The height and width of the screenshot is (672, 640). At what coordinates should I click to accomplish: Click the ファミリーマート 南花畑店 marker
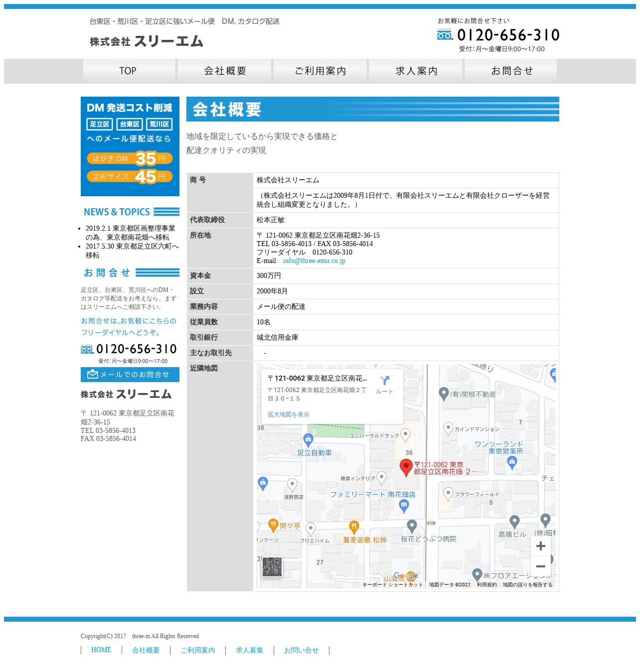[404, 507]
